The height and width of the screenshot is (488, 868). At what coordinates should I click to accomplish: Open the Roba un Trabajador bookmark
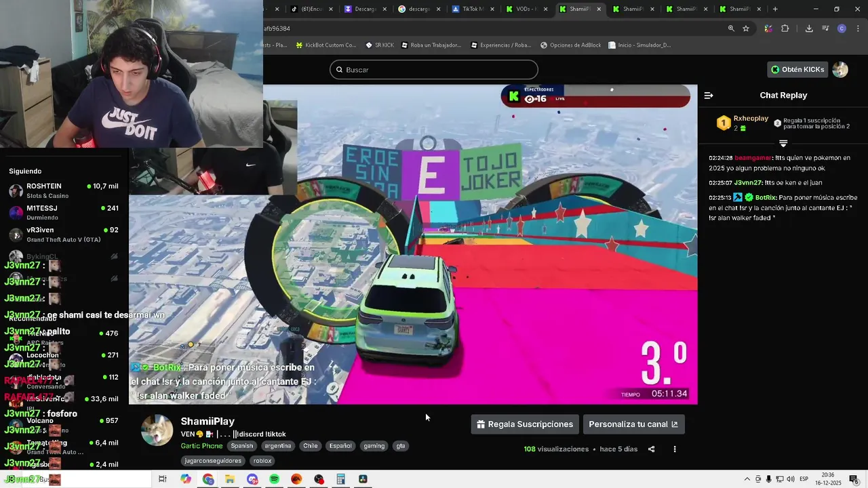(x=431, y=45)
